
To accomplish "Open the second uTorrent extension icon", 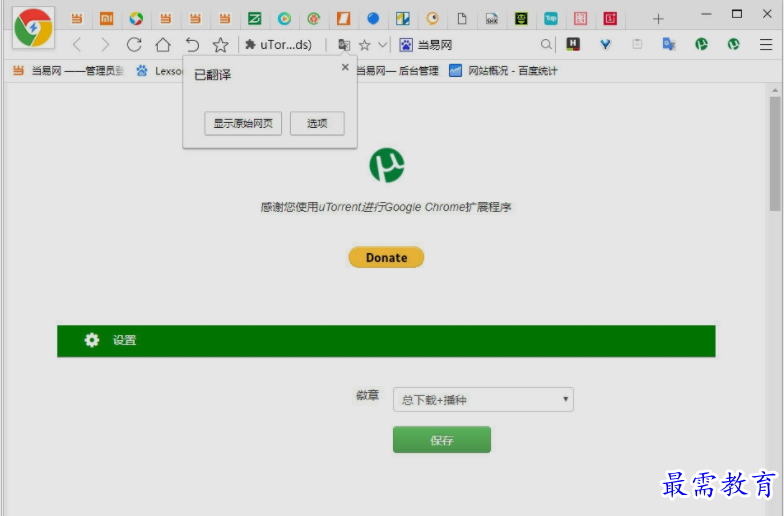I will (734, 44).
